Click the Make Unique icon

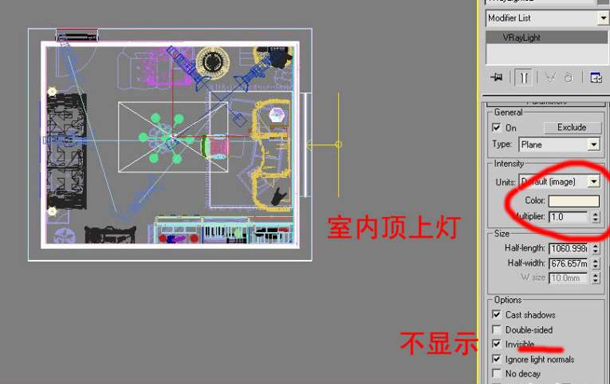pyautogui.click(x=550, y=77)
